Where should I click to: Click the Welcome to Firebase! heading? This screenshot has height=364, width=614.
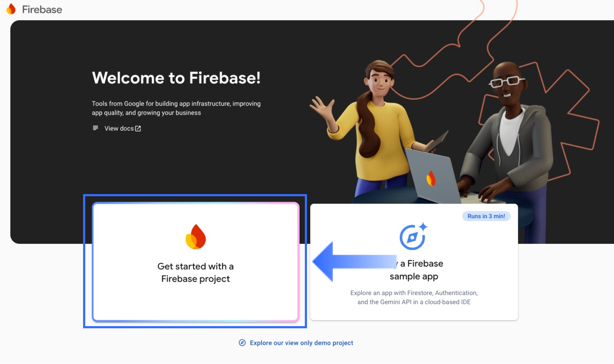(176, 78)
